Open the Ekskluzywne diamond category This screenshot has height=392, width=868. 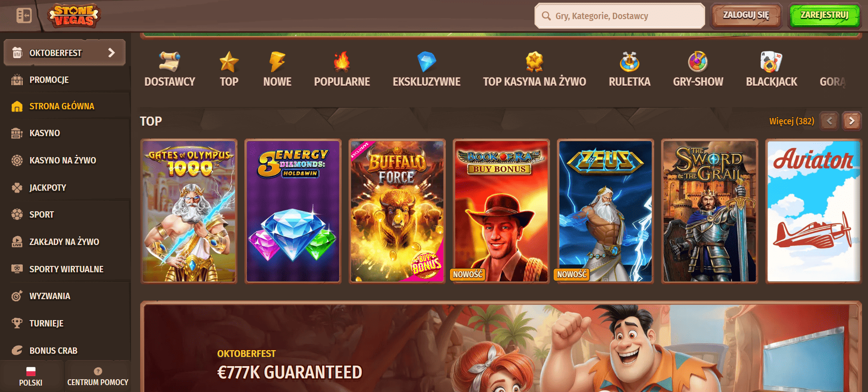coord(426,69)
